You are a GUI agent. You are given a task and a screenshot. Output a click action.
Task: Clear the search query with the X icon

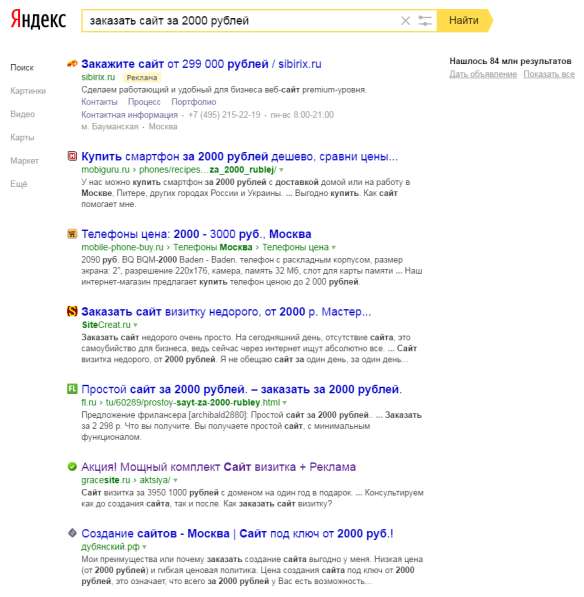tap(405, 21)
